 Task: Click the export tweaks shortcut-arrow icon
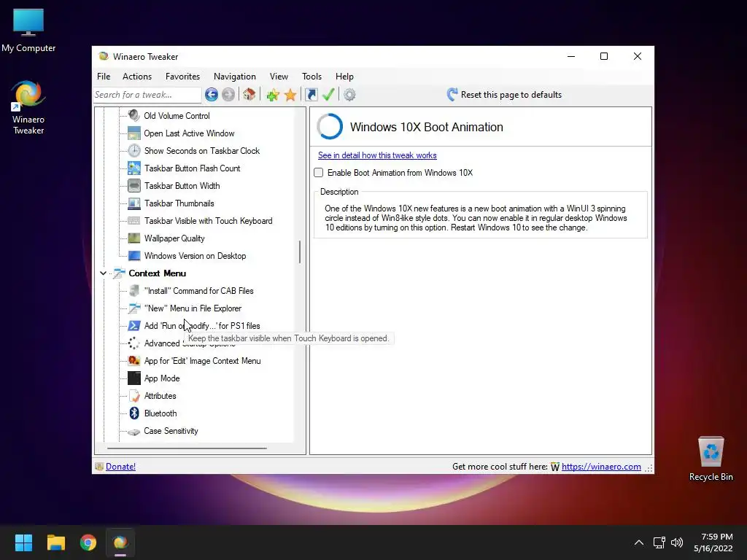click(x=311, y=95)
